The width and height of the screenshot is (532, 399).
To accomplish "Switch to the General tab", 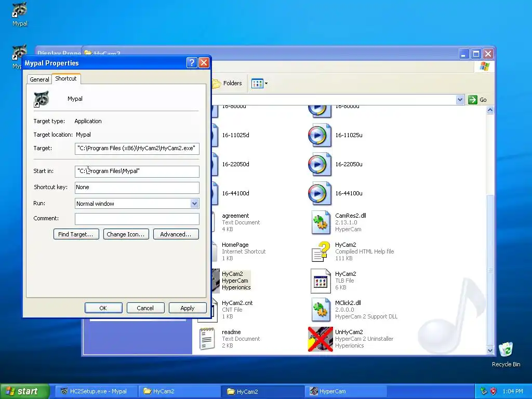I will (39, 79).
